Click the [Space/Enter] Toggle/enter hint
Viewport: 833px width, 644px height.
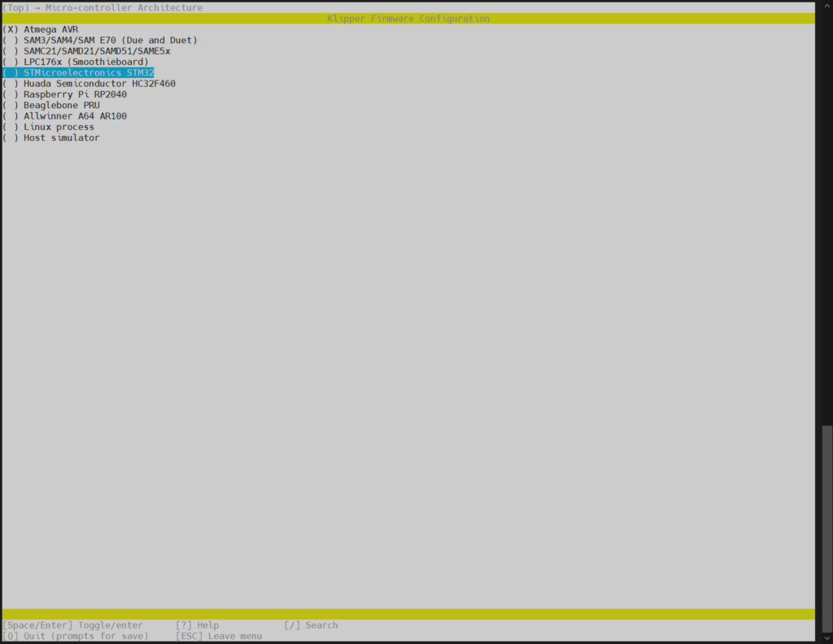(x=72, y=624)
